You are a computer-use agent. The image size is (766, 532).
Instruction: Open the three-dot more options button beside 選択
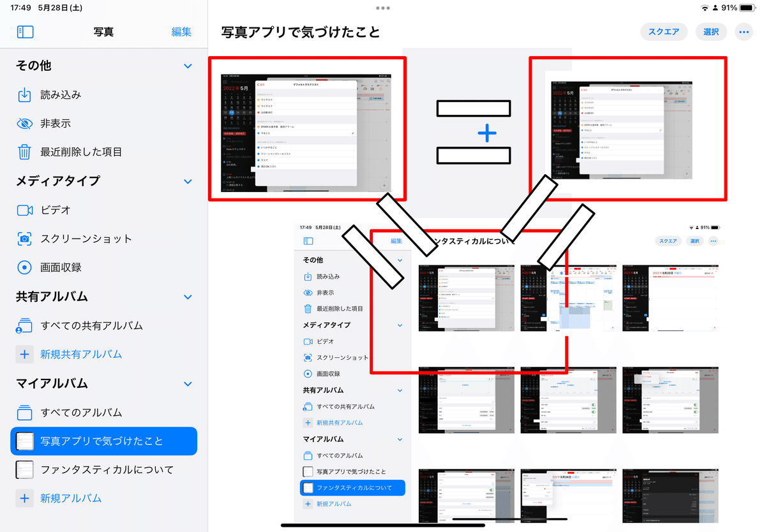tap(744, 32)
